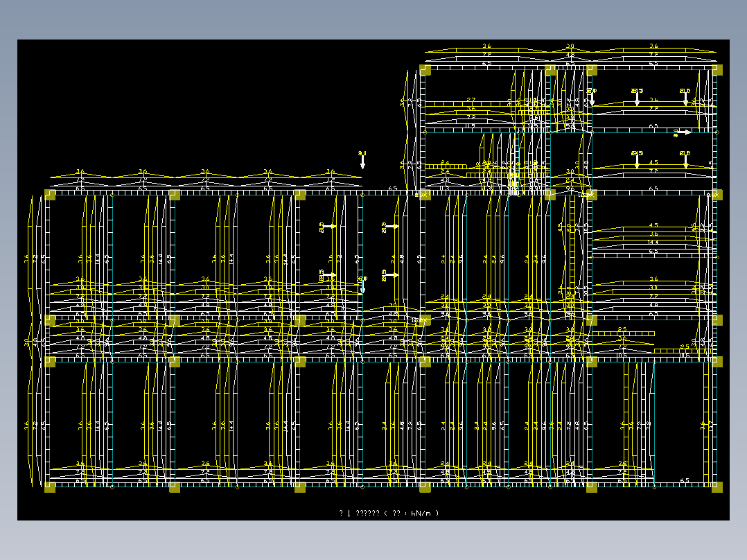
Task: Pick the 2.7 yellow distributed load label
Action: 471,100
